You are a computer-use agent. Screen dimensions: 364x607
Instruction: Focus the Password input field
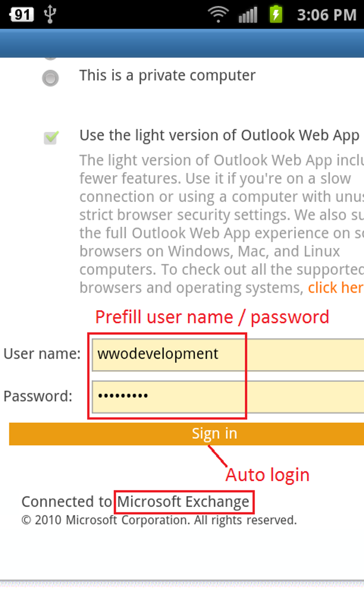(228, 397)
